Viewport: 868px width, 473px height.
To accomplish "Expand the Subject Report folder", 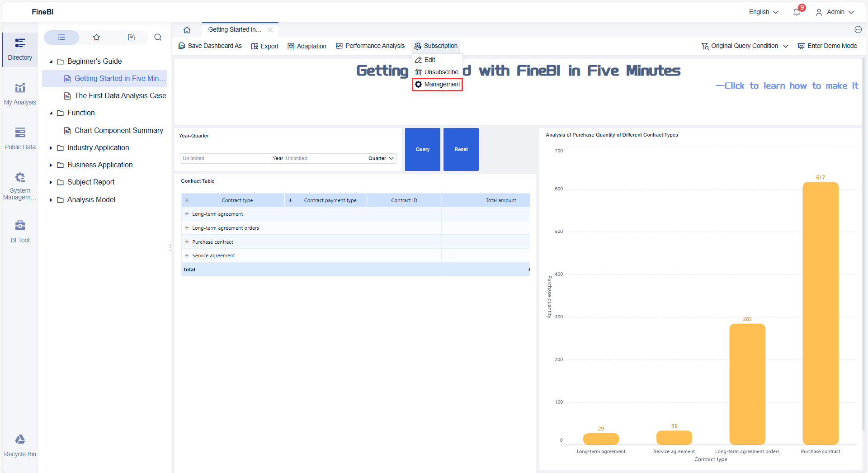I will point(51,182).
